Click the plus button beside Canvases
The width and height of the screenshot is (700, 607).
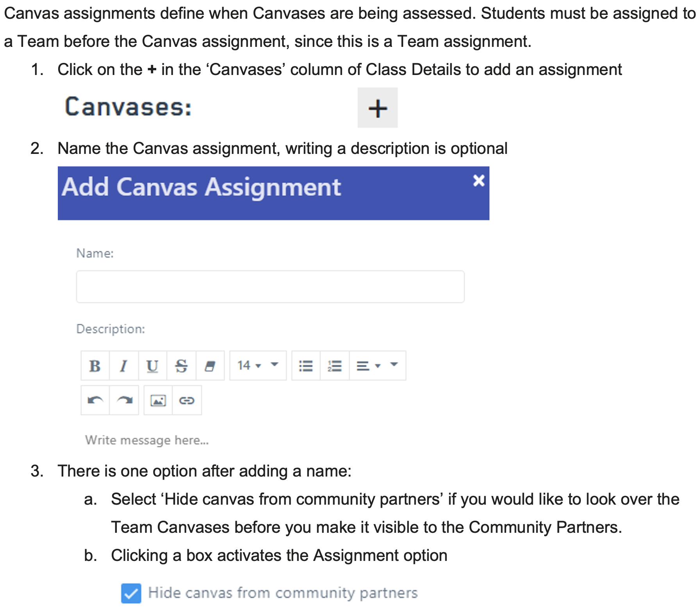click(377, 108)
